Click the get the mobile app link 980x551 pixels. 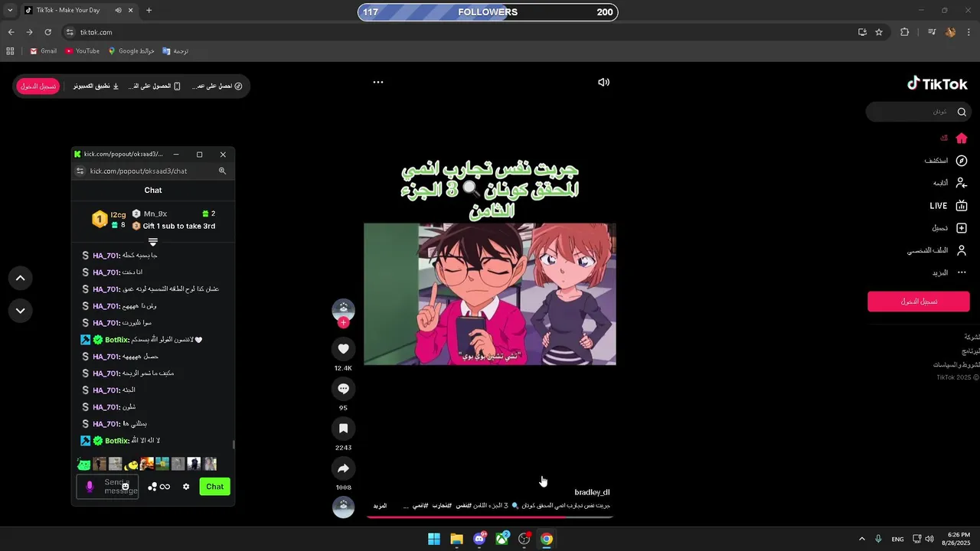[155, 86]
